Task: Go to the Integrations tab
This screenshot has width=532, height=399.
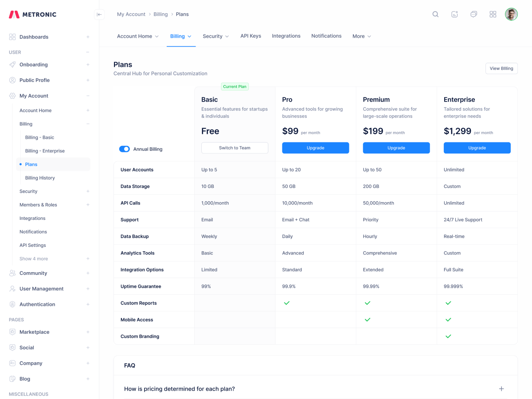Action: (286, 36)
